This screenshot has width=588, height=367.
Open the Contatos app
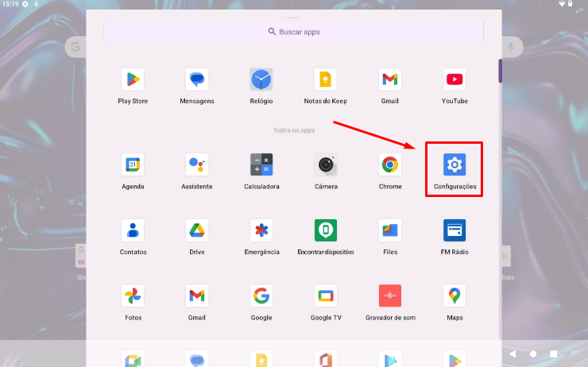click(133, 230)
